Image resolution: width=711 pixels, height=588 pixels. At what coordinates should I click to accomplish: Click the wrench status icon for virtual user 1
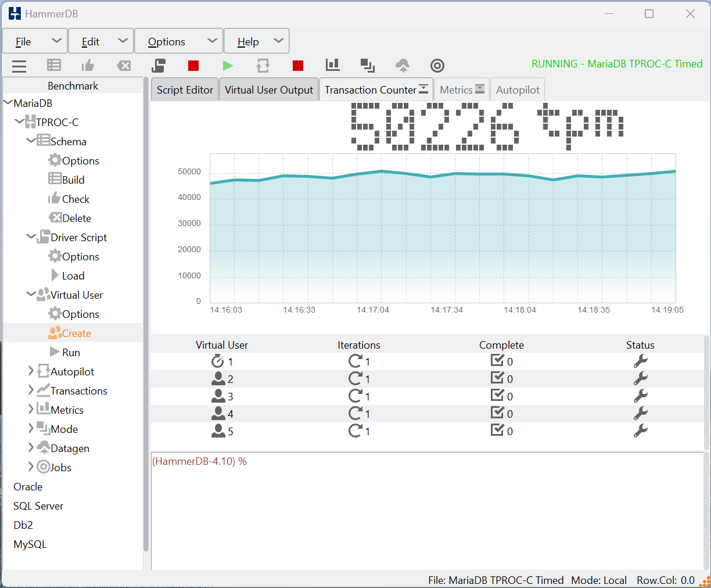coord(640,361)
